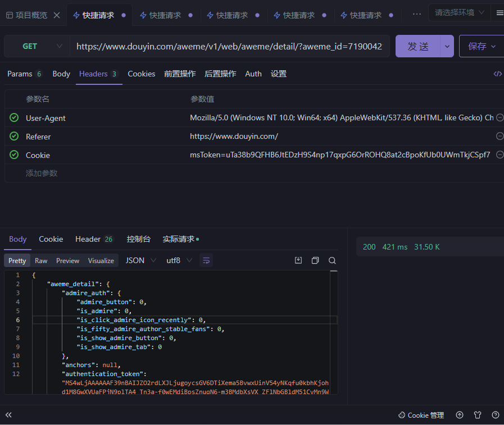Click the generate code </> icon
This screenshot has width=504, height=425.
(x=497, y=74)
